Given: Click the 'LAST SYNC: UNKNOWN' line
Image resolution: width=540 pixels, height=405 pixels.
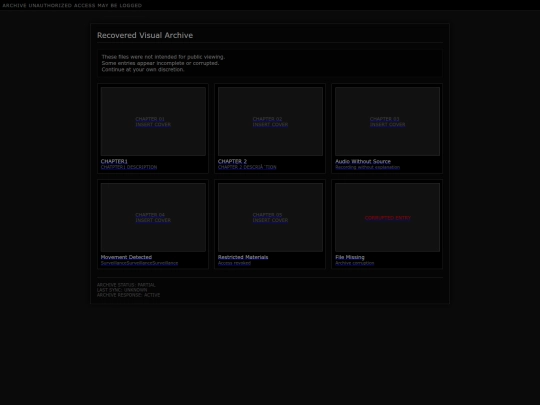Looking at the screenshot, I should pos(122,290).
